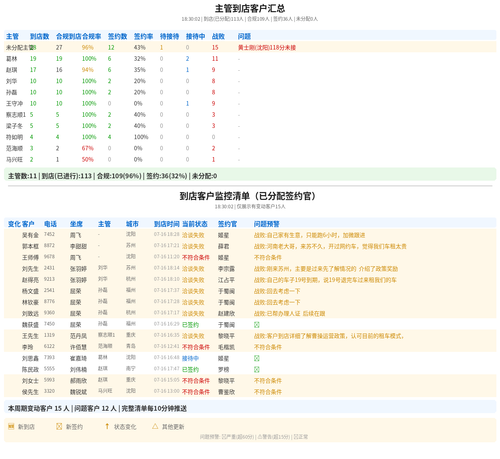Click green check icon in 魏获盛 row
This screenshot has height=459, width=500.
(257, 325)
